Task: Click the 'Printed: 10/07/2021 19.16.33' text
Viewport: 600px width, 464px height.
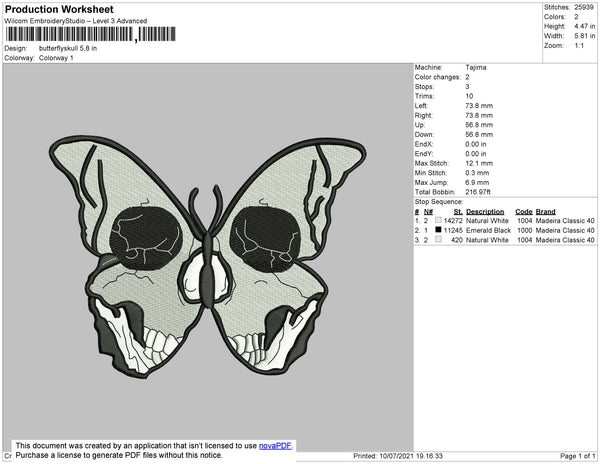Action: point(398,456)
